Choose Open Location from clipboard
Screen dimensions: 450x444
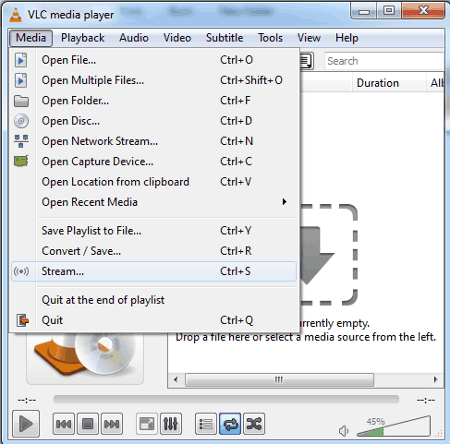[154, 182]
